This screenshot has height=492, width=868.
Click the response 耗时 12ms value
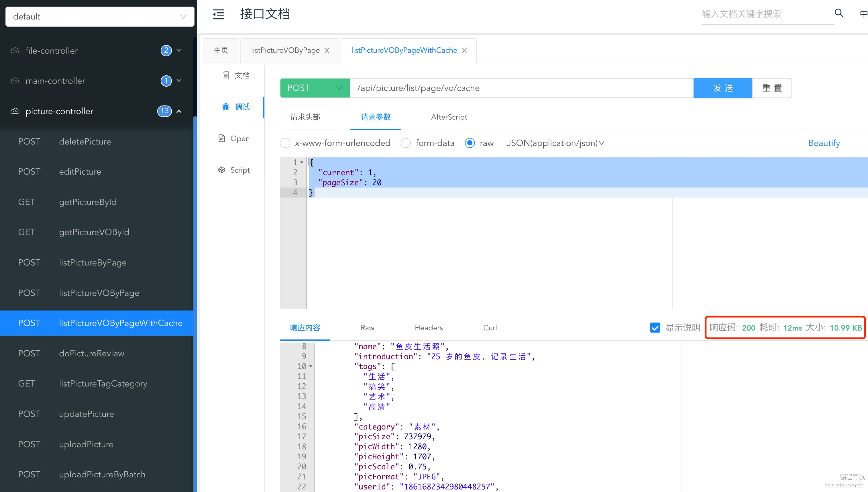792,328
